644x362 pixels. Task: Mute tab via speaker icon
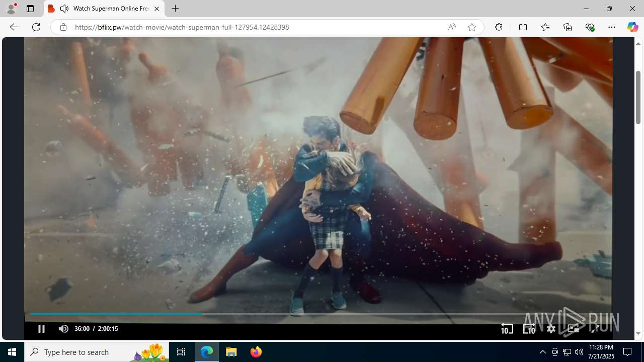tap(64, 9)
